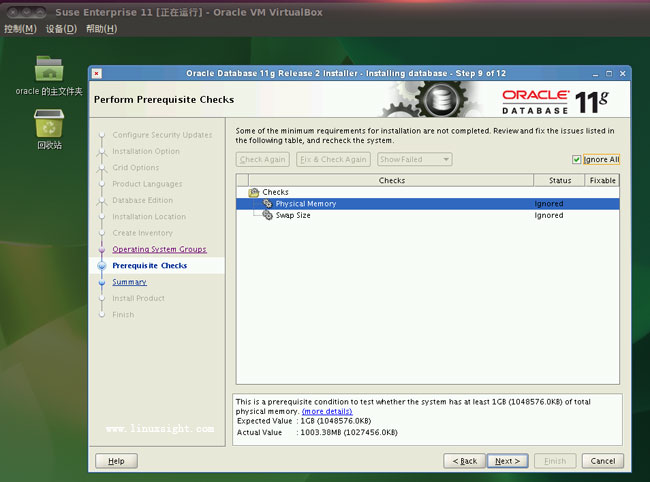Click the Actual Value text line
The image size is (650, 482).
coord(317,432)
